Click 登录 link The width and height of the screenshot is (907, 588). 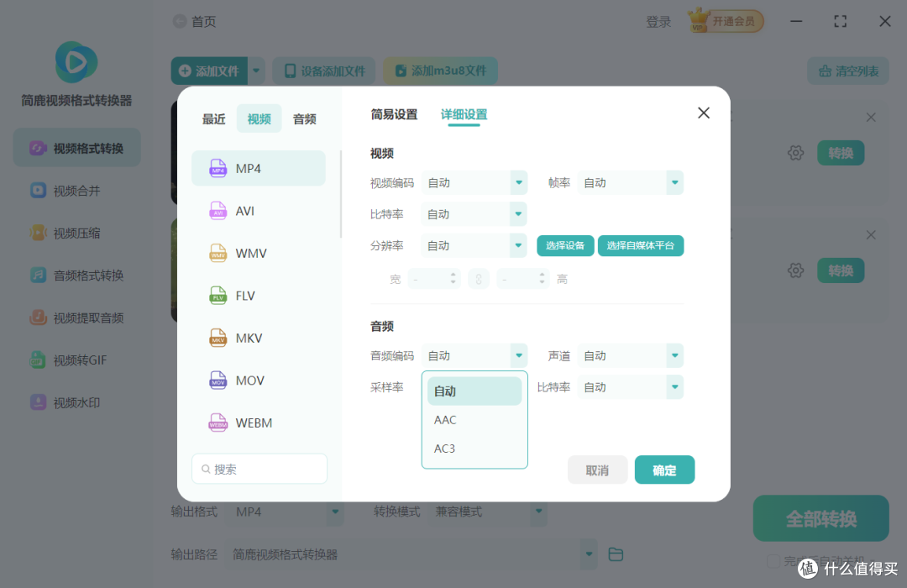coord(658,22)
